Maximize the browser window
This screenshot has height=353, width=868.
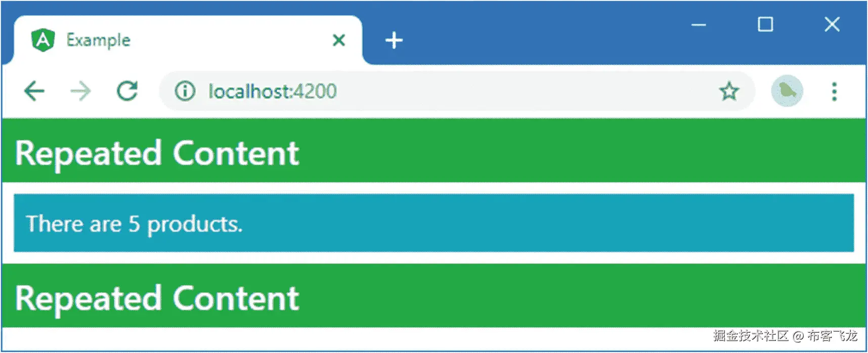[765, 24]
